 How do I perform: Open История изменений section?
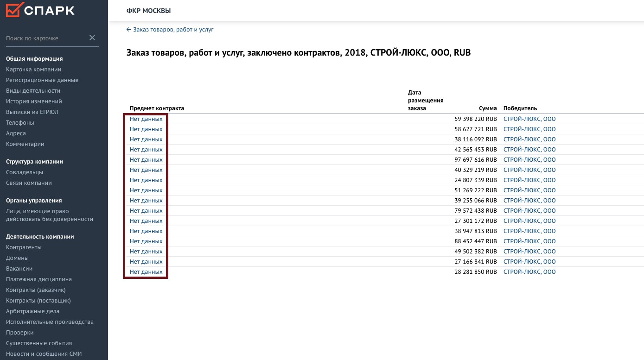34,101
